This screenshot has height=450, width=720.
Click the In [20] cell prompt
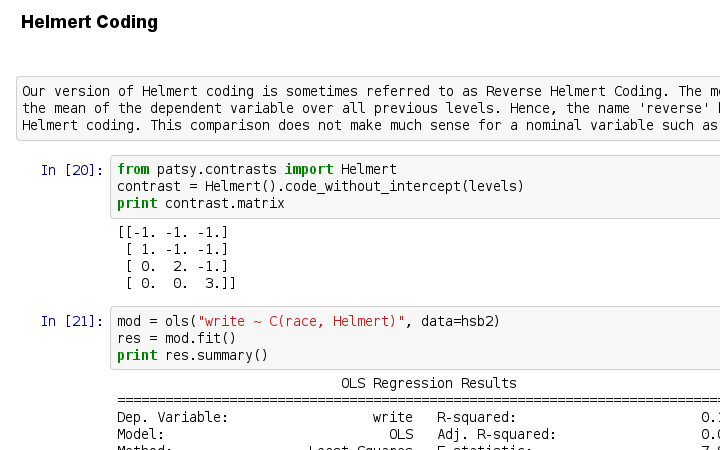click(72, 170)
